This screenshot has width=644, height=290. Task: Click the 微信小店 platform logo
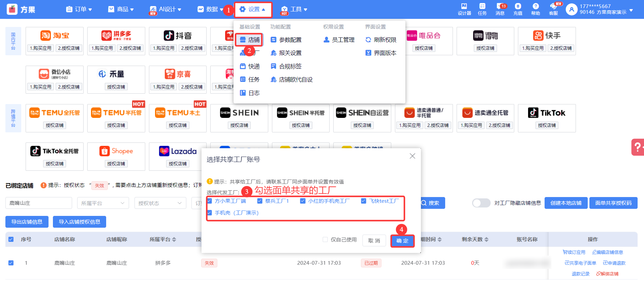click(55, 74)
